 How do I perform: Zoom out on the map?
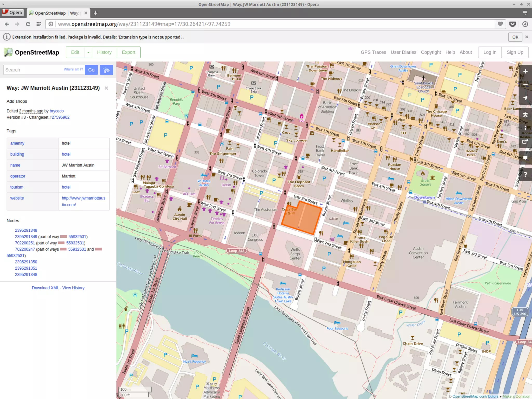(525, 85)
